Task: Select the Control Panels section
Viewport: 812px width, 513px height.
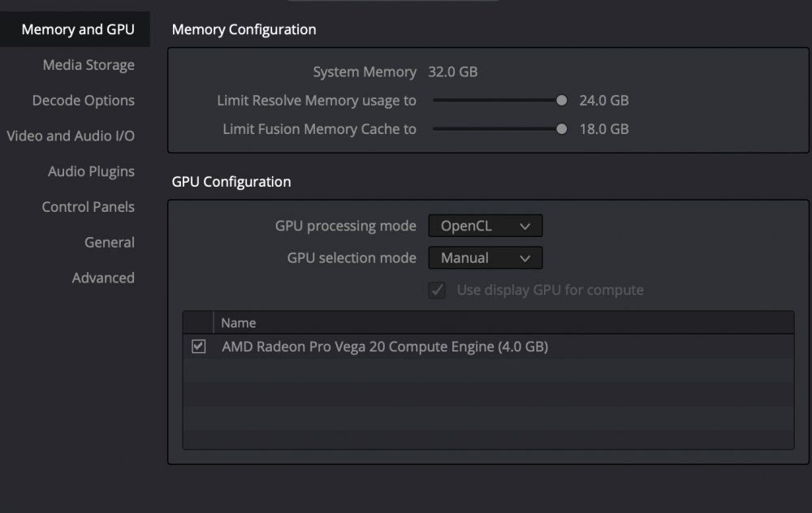Action: click(88, 207)
